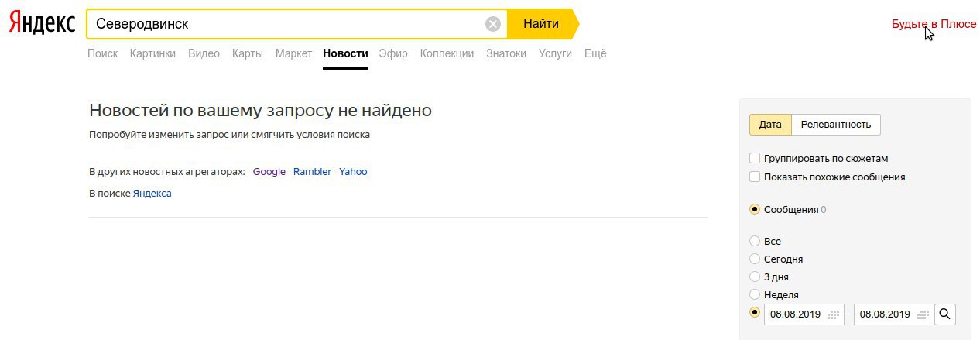Viewport: 980px width, 340px height.
Task: Select the "Неделя" time filter
Action: tap(755, 294)
